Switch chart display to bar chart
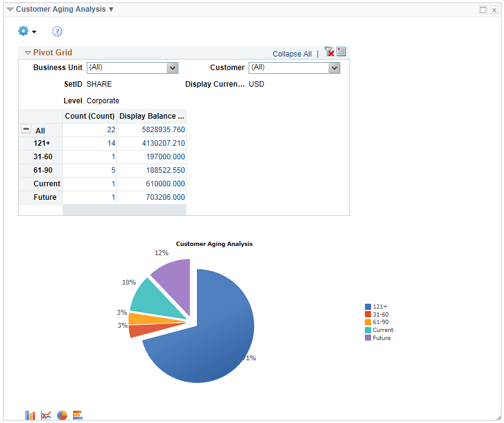The image size is (504, 423). (30, 415)
